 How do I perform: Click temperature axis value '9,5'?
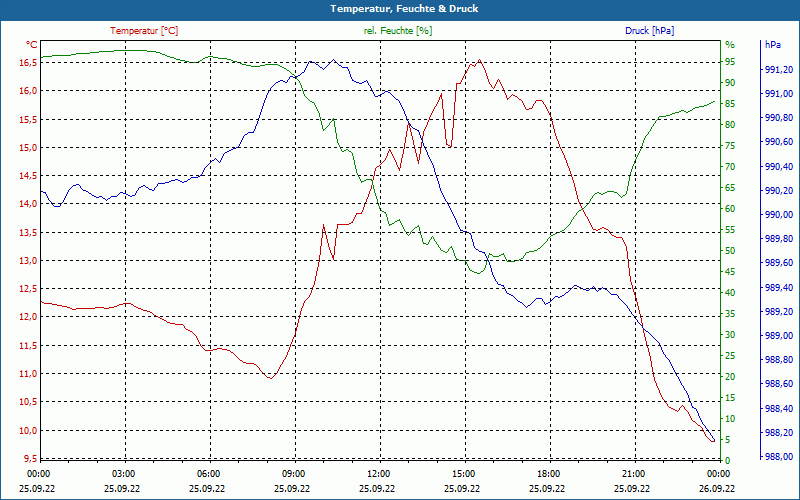(31, 458)
